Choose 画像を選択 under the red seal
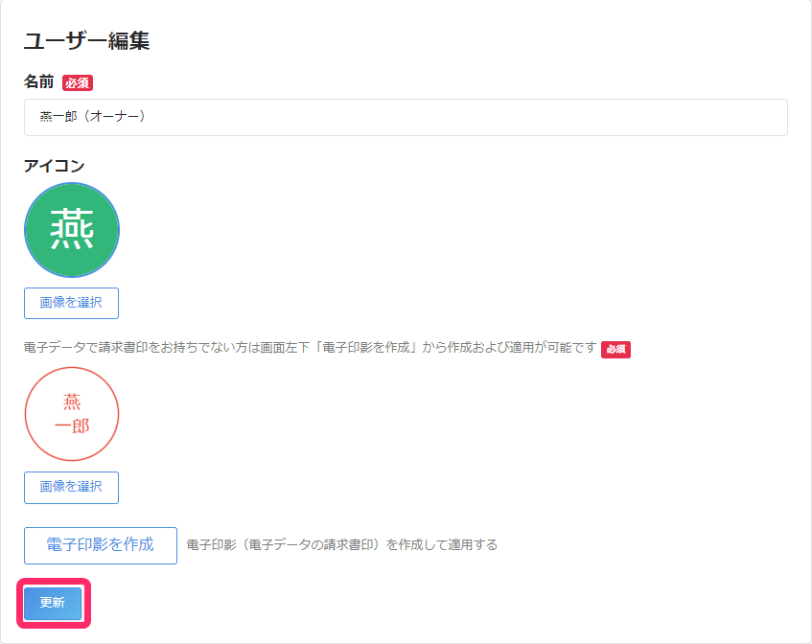 pos(71,487)
